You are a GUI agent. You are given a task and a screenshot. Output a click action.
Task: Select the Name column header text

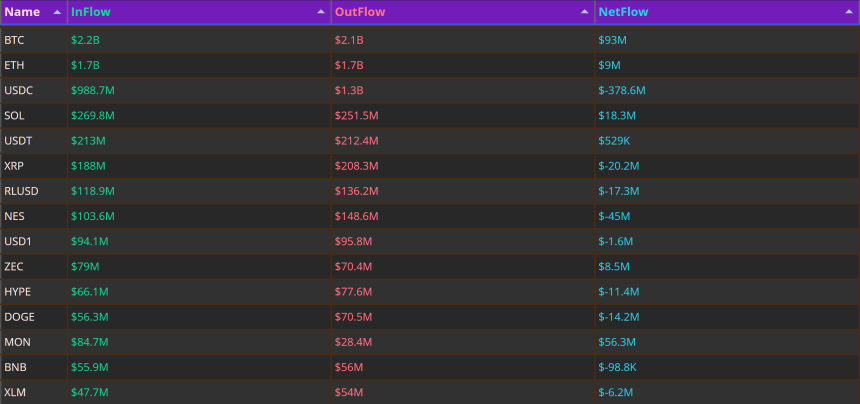pos(22,12)
